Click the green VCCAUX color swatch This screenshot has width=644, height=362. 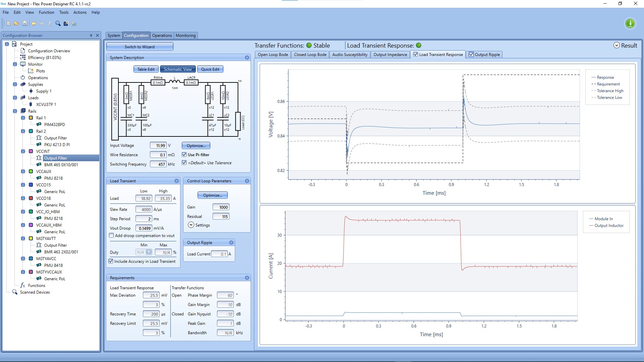31,171
